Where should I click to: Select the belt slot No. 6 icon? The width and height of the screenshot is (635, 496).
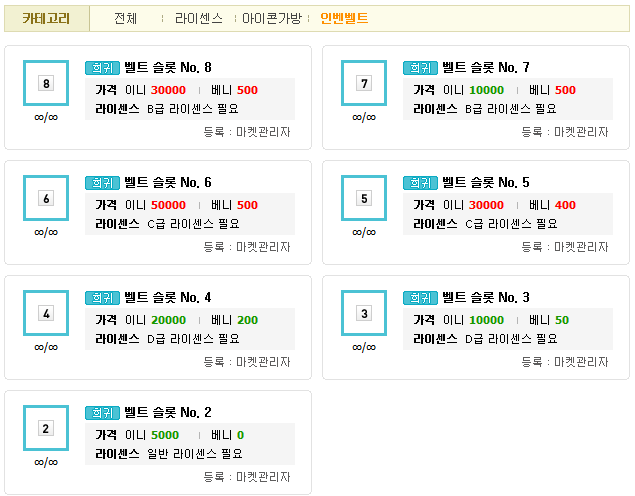[46, 198]
